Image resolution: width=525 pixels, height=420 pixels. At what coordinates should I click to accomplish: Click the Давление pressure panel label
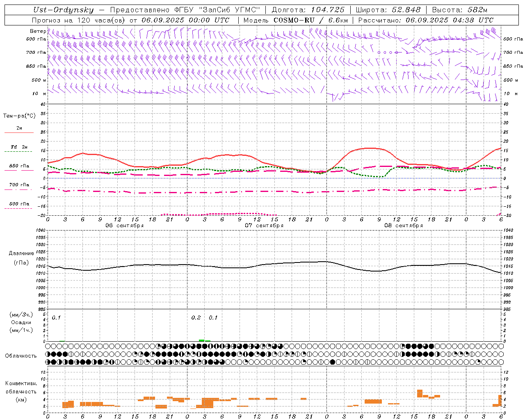pyautogui.click(x=21, y=253)
